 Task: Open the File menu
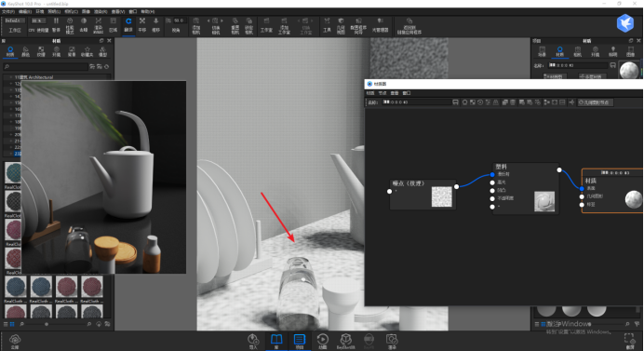click(x=8, y=11)
